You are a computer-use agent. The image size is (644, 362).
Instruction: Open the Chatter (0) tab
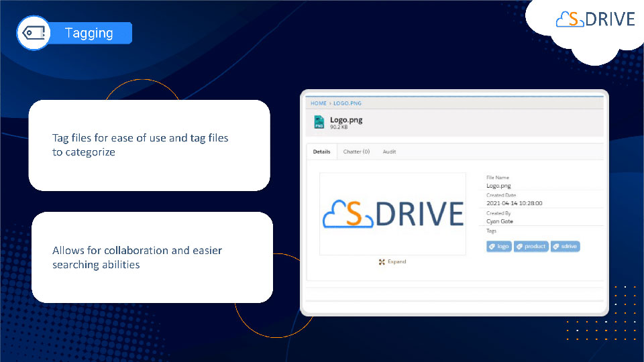pos(356,152)
